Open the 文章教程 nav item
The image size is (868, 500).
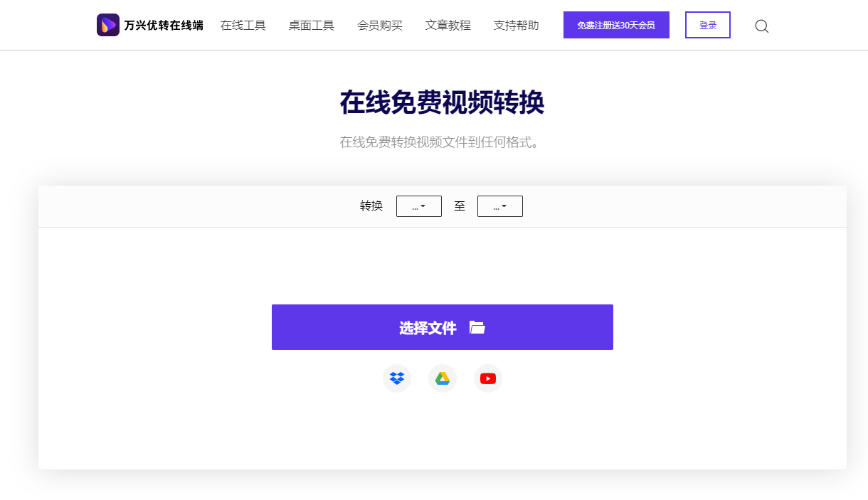(x=448, y=26)
